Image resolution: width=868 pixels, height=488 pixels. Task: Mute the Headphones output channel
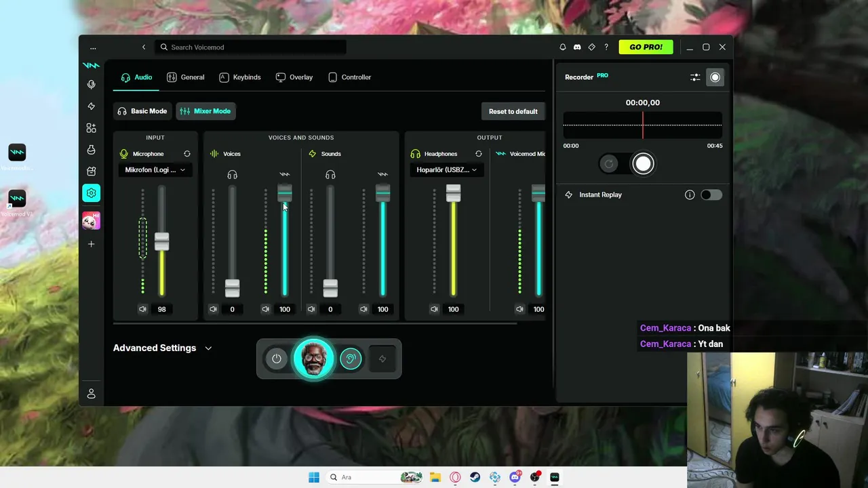pyautogui.click(x=434, y=309)
